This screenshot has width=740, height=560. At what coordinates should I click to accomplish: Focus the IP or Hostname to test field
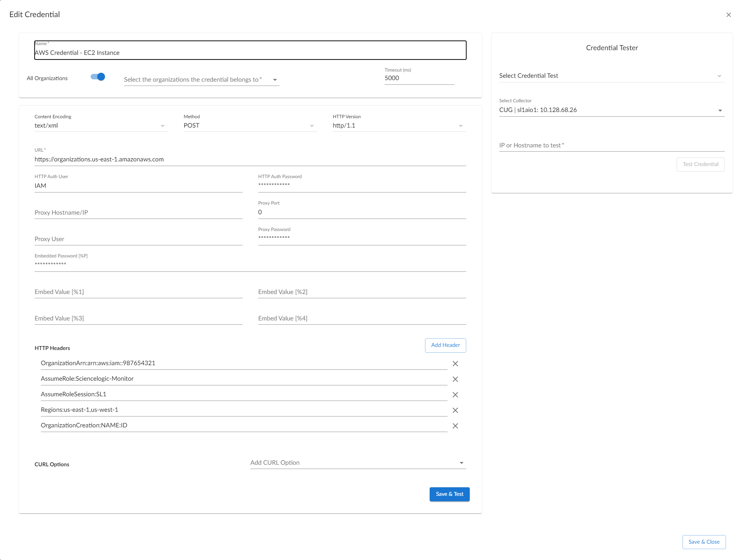click(611, 145)
